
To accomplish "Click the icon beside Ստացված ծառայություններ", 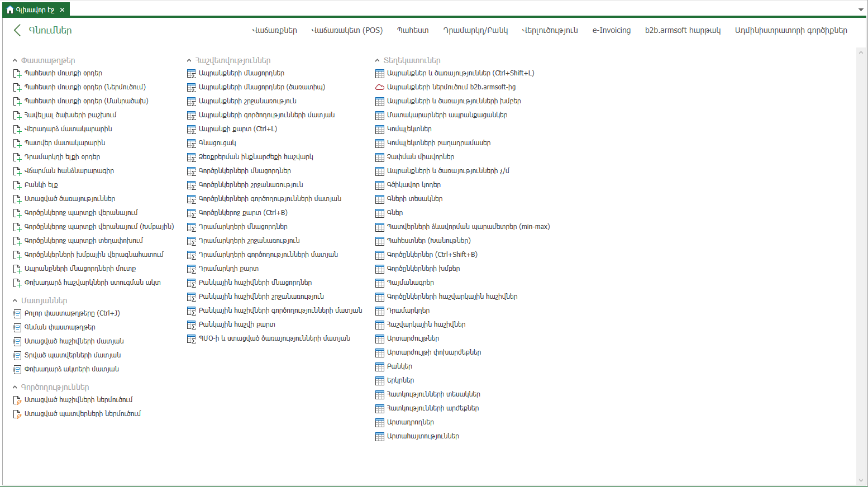I will tap(17, 199).
